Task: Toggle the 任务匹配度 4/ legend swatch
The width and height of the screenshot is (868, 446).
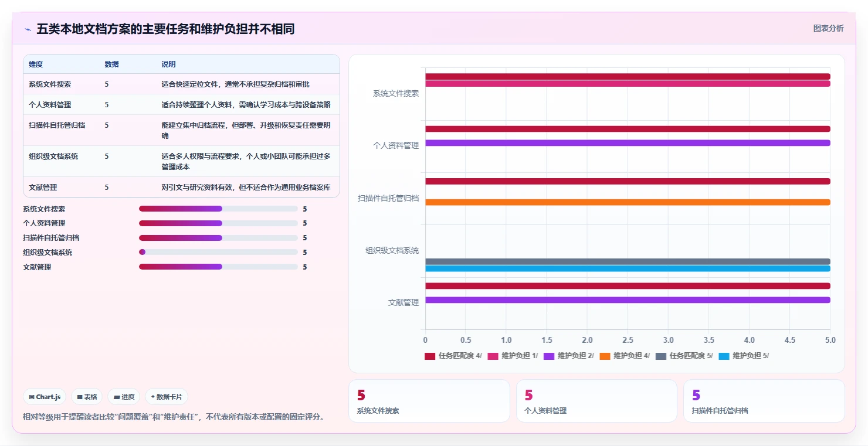Action: (430, 356)
